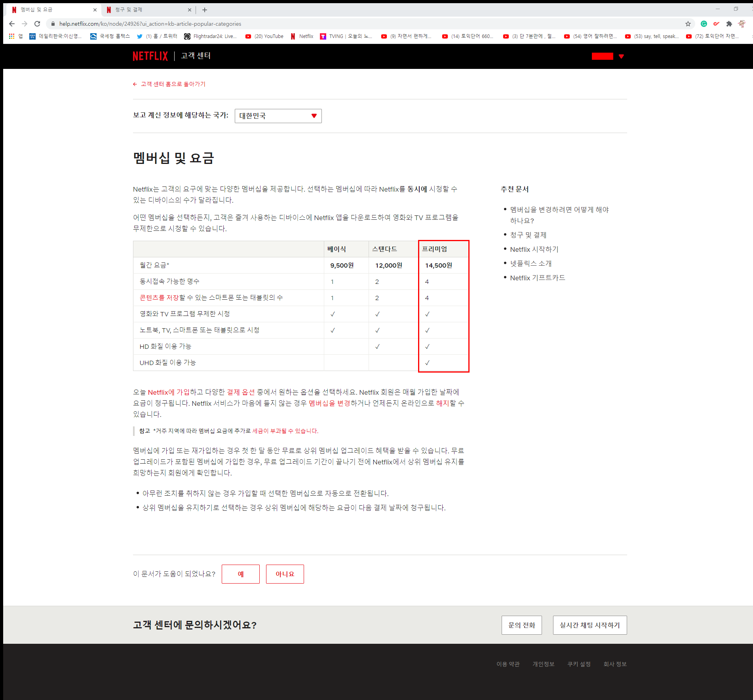The height and width of the screenshot is (700, 753).
Task: Open the 회사 정보 footer link
Action: [x=615, y=664]
